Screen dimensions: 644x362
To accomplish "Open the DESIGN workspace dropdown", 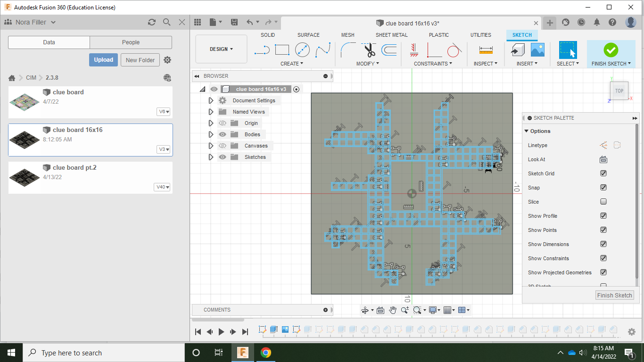I will [x=221, y=49].
